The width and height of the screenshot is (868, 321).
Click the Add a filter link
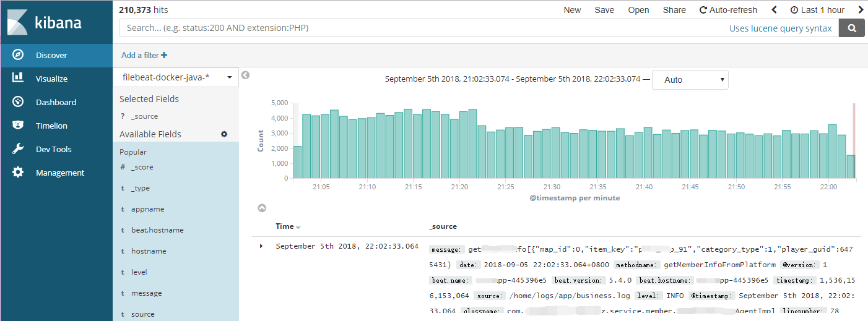pyautogui.click(x=144, y=55)
